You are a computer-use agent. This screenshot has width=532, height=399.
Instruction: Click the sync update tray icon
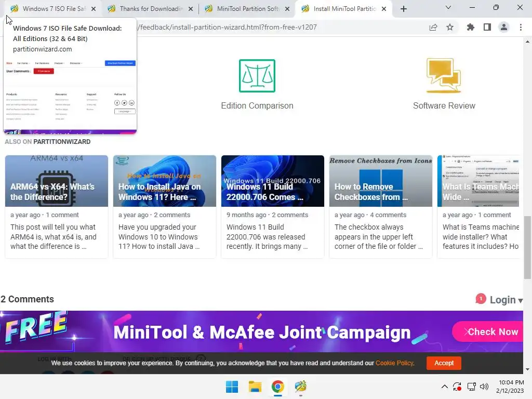pos(457,387)
